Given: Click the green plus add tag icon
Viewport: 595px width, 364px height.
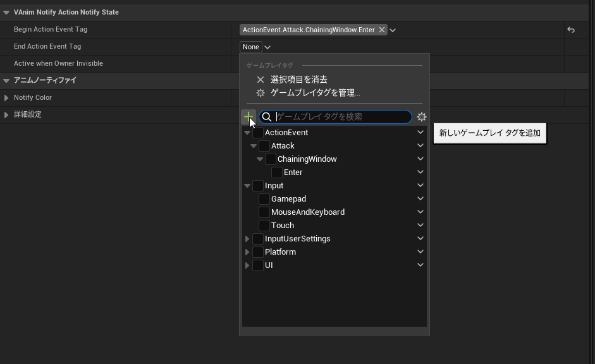Looking at the screenshot, I should pyautogui.click(x=248, y=117).
